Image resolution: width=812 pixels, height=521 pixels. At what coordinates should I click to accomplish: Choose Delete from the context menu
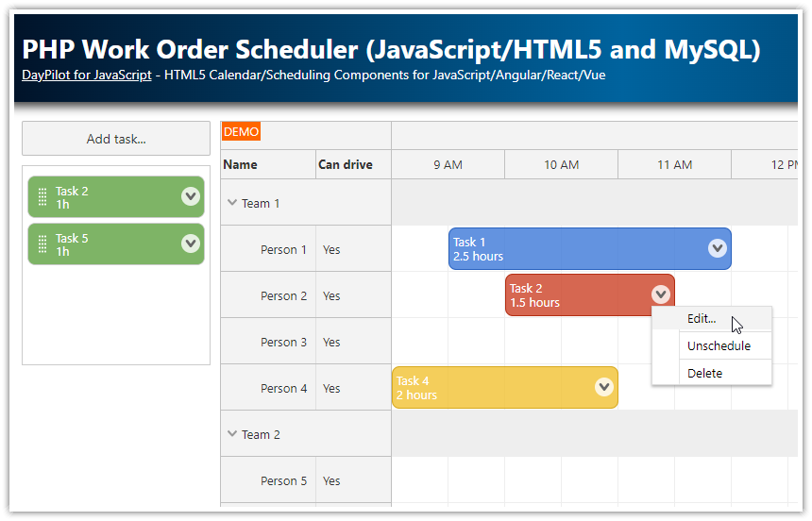click(x=712, y=373)
